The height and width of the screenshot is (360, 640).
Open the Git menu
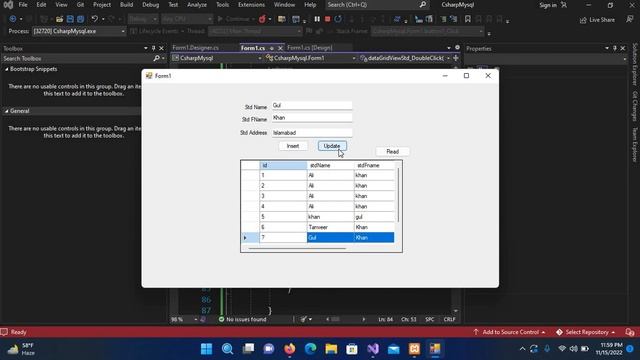tap(80, 5)
